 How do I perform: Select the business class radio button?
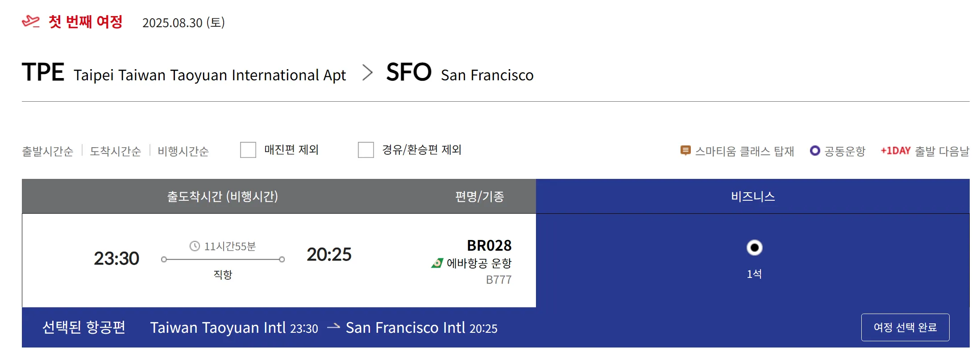click(754, 248)
